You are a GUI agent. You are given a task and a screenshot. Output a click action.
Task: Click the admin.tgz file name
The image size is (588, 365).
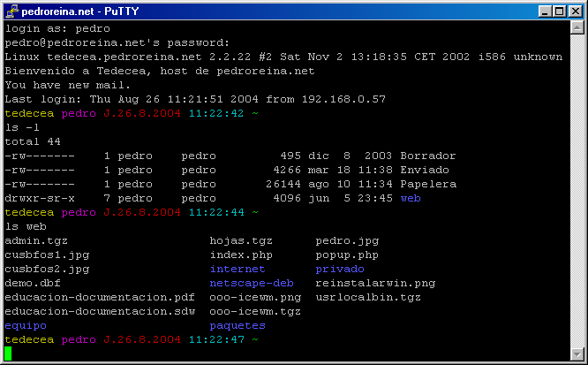[36, 240]
